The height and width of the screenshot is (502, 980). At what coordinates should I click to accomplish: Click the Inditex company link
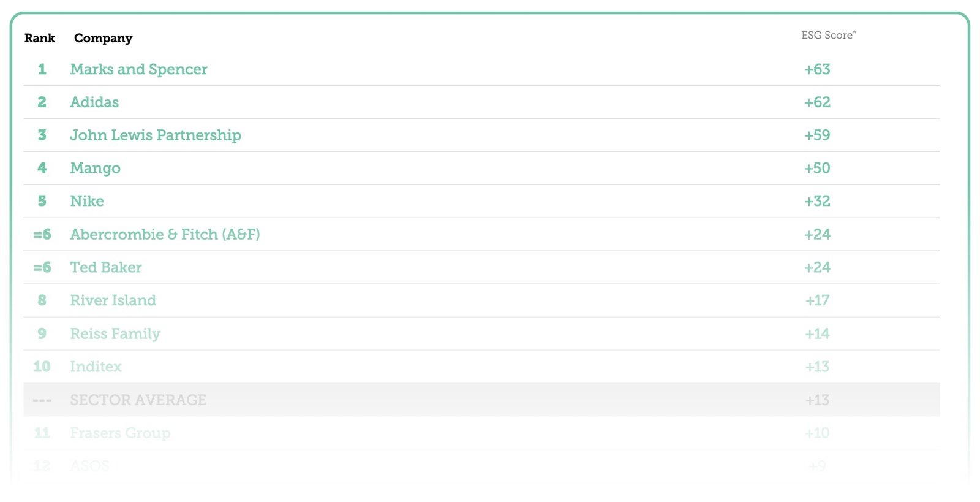click(x=96, y=367)
